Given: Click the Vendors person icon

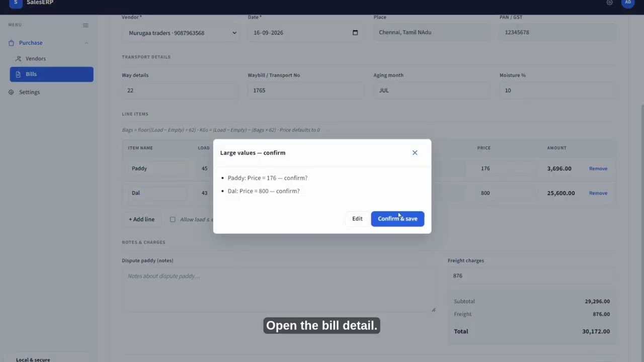Looking at the screenshot, I should click(x=19, y=59).
